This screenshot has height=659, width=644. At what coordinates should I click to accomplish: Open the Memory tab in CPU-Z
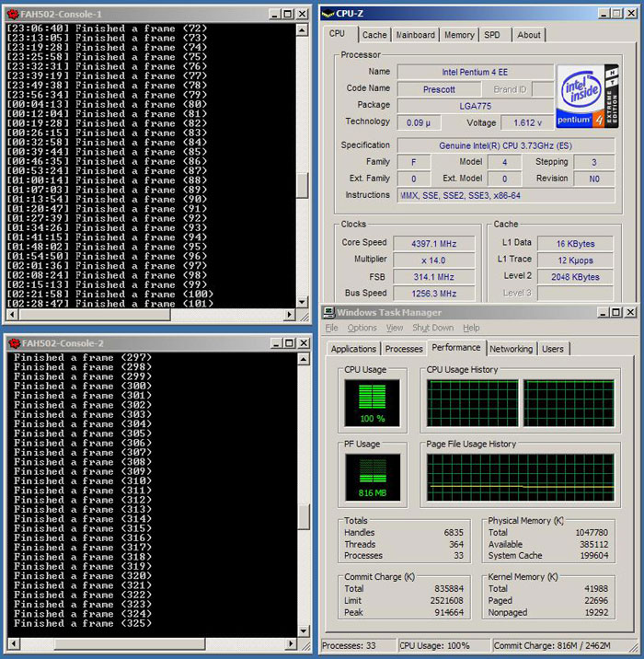coord(459,35)
